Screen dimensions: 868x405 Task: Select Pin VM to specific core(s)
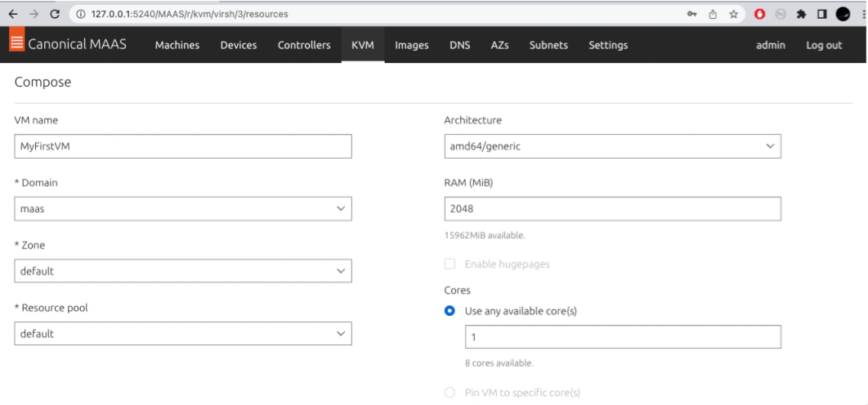click(450, 393)
